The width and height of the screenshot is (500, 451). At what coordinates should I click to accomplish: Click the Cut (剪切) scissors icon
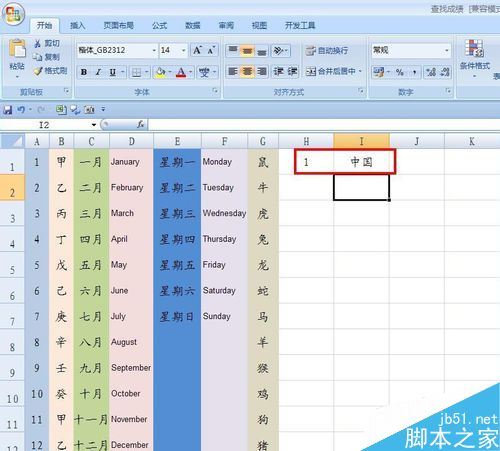(38, 43)
